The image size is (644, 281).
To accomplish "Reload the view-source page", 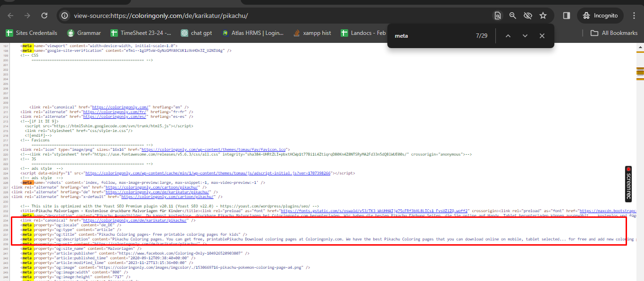I will click(44, 16).
